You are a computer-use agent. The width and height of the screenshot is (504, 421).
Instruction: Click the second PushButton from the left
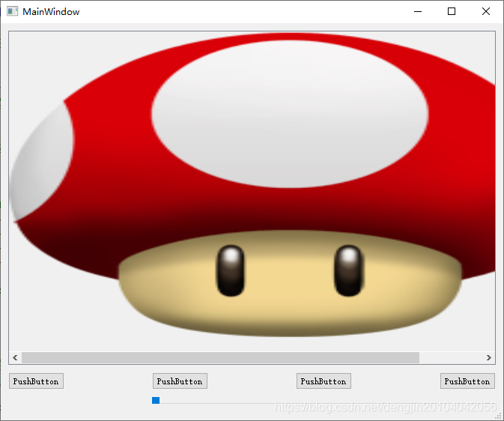(x=180, y=381)
